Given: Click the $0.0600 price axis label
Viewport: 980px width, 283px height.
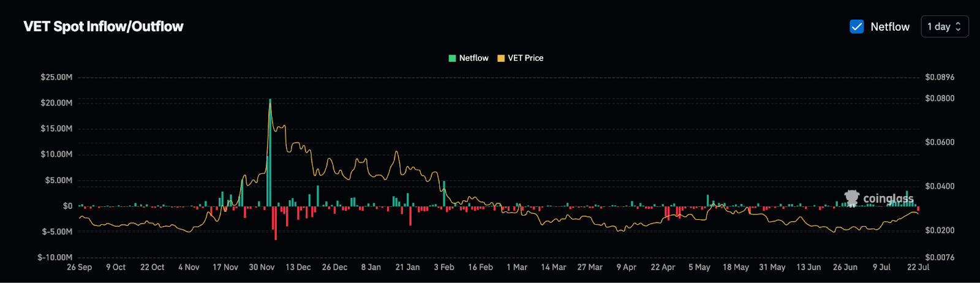Looking at the screenshot, I should pos(940,142).
